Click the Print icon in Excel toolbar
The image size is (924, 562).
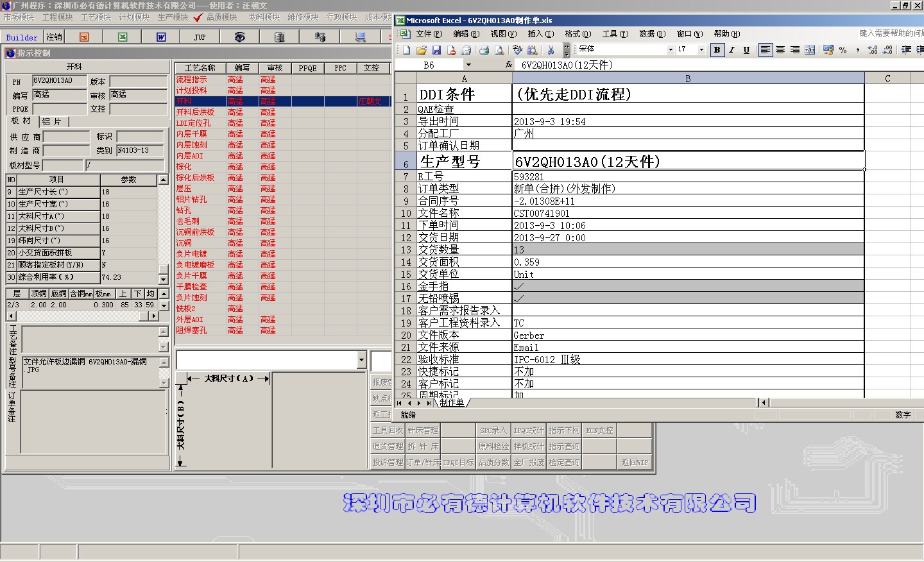point(484,50)
